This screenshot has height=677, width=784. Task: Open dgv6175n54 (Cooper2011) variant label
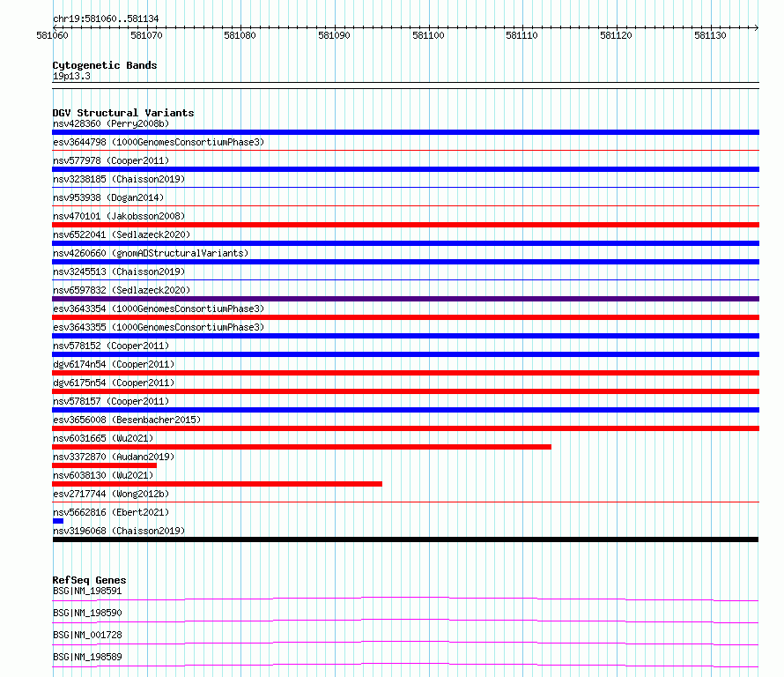click(114, 383)
